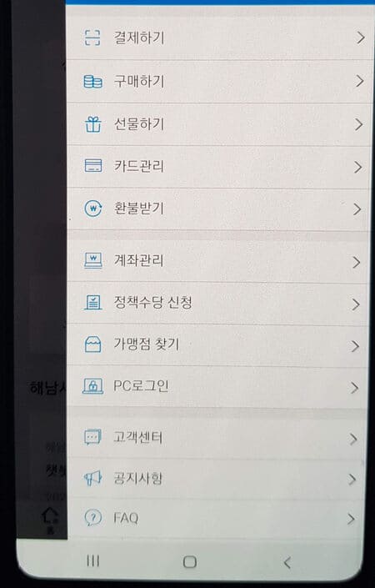The image size is (375, 588).
Task: Tap the 계좌관리 laptop icon
Action: coord(92,260)
